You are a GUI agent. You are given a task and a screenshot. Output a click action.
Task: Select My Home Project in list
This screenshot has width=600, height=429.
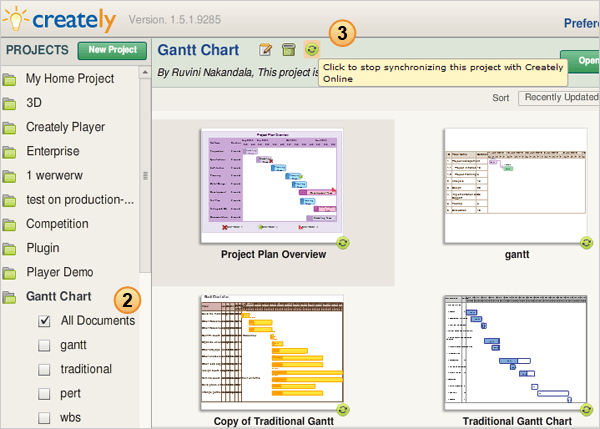(70, 79)
